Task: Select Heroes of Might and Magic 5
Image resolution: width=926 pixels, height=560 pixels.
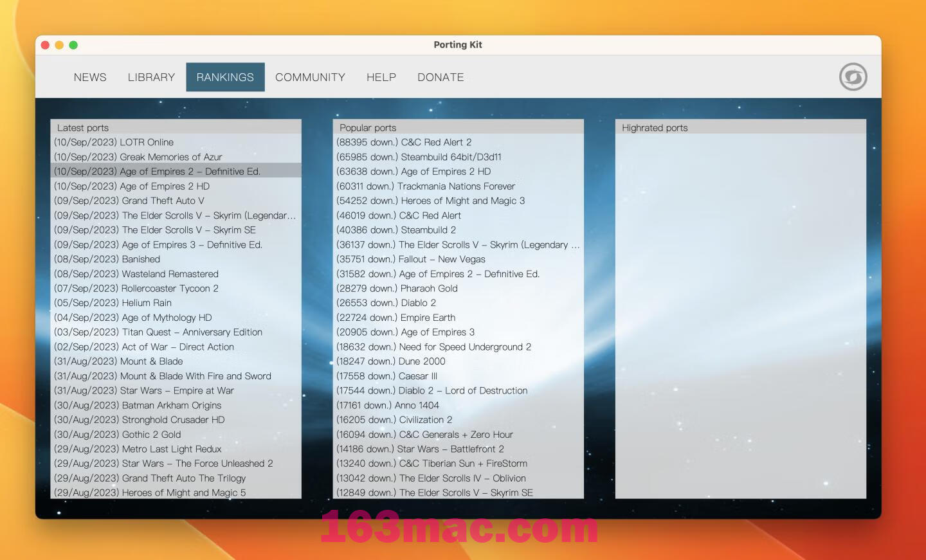Action: (x=176, y=492)
